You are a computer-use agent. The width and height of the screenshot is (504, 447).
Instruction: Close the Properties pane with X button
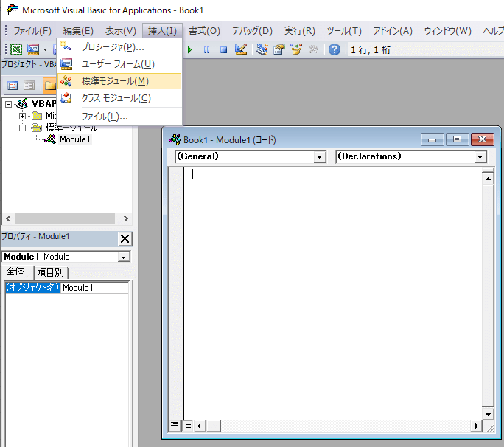pyautogui.click(x=125, y=238)
